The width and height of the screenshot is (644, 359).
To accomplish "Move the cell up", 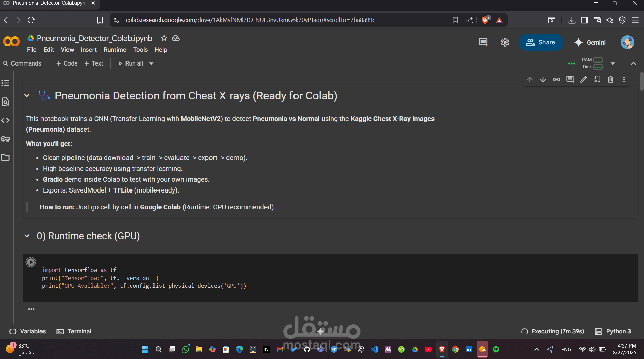I will 530,80.
